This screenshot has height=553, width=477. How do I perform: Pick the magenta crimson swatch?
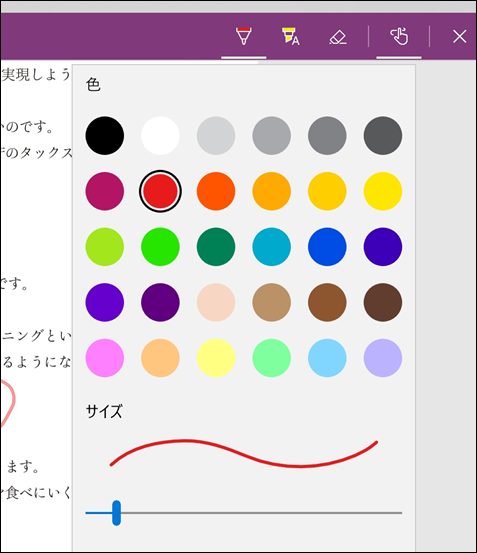coord(105,191)
